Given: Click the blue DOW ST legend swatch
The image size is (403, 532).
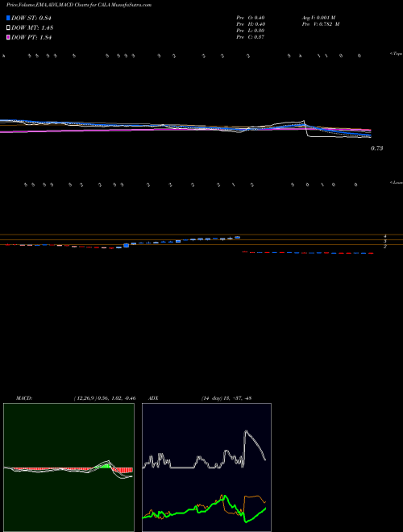Looking at the screenshot, I should click(x=8, y=18).
